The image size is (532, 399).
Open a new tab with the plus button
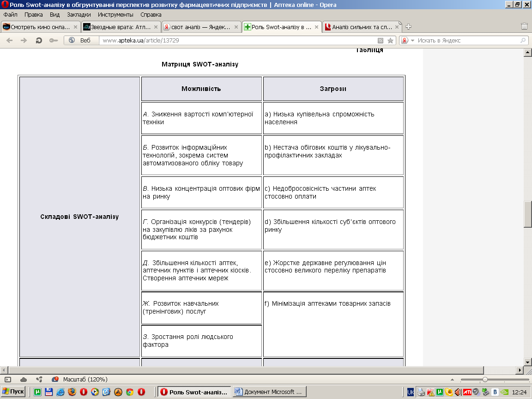point(409,27)
